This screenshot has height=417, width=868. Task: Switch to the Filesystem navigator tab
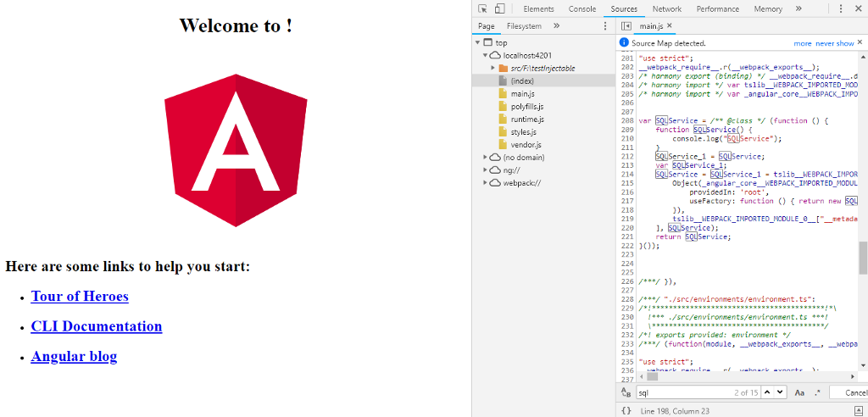[524, 26]
